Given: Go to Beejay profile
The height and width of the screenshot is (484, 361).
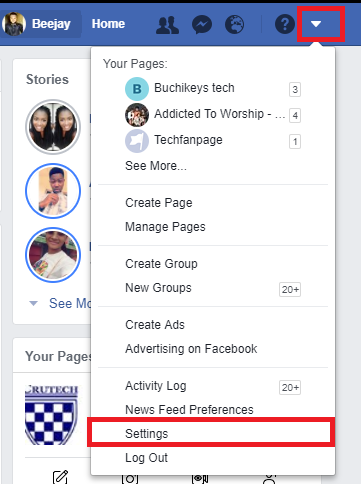Looking at the screenshot, I should [x=51, y=24].
